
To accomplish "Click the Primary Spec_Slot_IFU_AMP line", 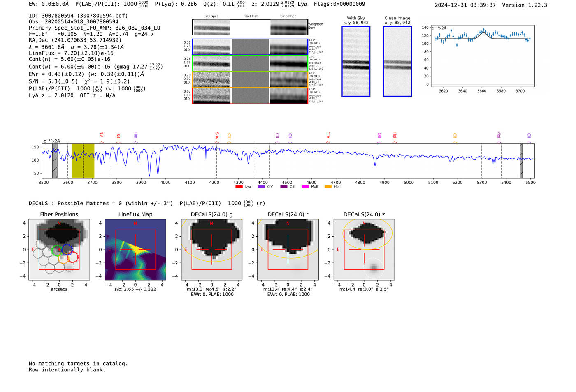I will coord(95,28).
